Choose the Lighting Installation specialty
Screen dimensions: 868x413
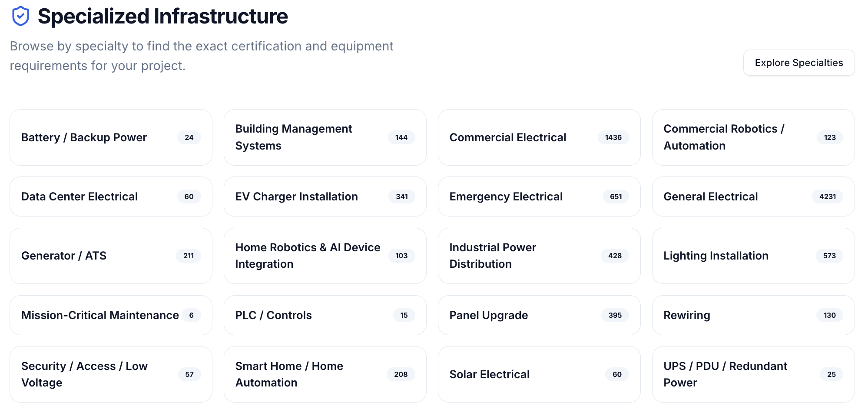753,256
